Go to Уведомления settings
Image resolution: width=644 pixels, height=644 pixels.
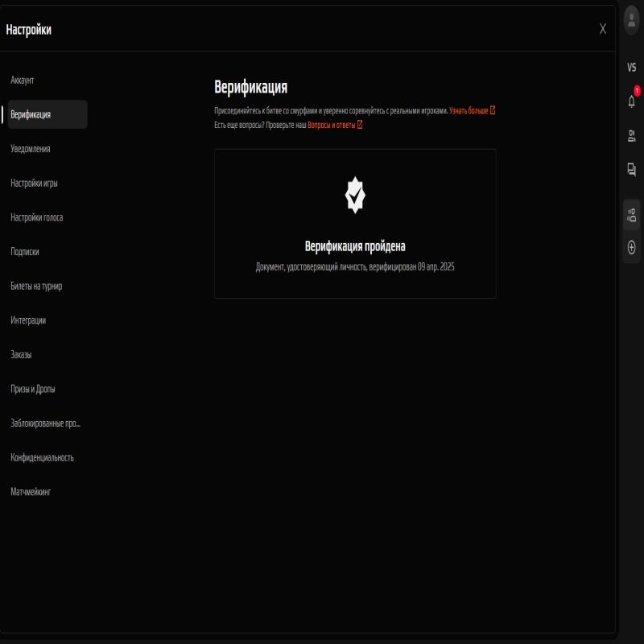tap(31, 149)
